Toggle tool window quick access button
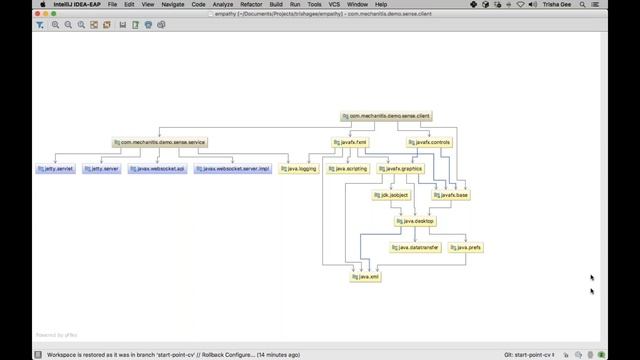 click(38, 355)
